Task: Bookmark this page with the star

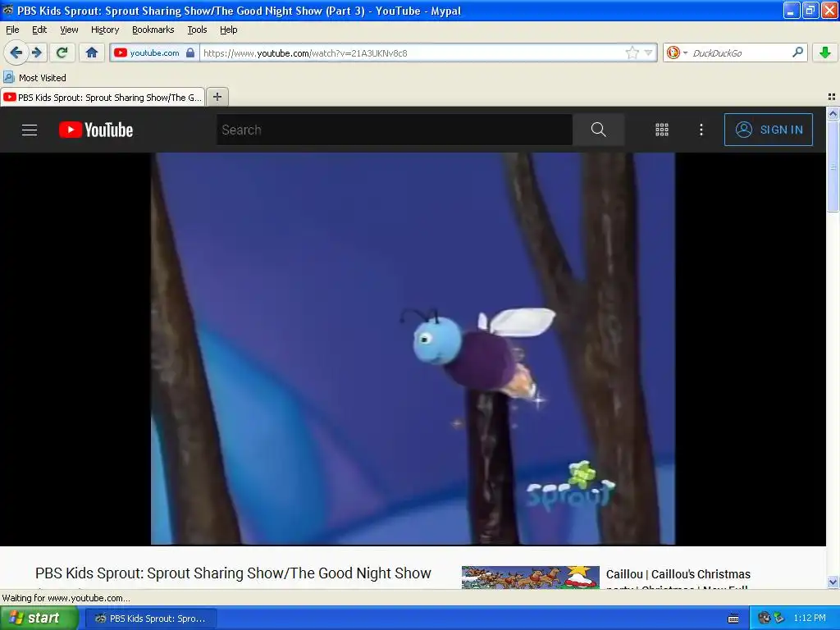Action: [x=632, y=52]
